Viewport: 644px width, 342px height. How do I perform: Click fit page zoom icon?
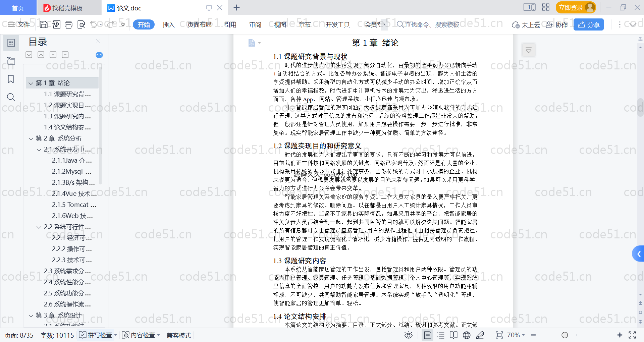coord(499,335)
